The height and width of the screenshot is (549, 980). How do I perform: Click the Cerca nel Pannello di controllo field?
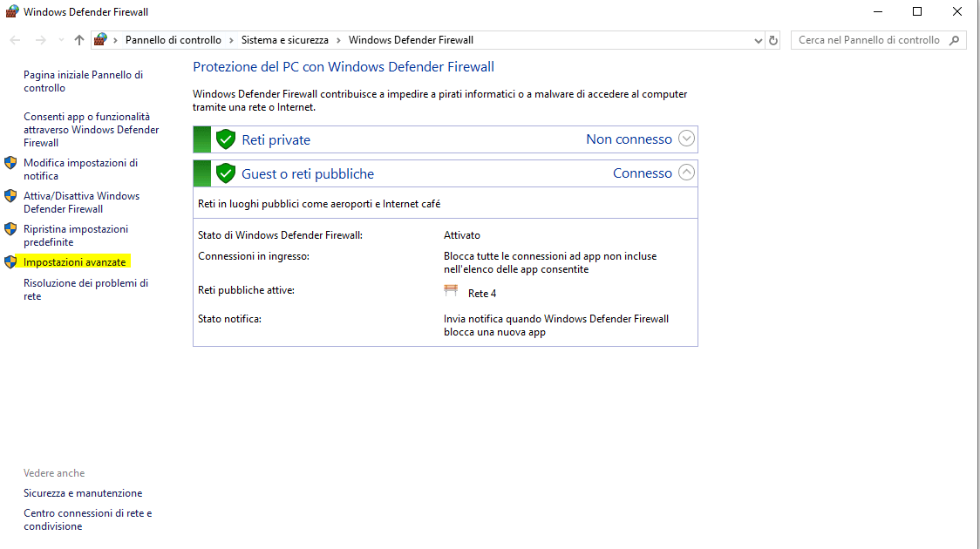point(868,40)
